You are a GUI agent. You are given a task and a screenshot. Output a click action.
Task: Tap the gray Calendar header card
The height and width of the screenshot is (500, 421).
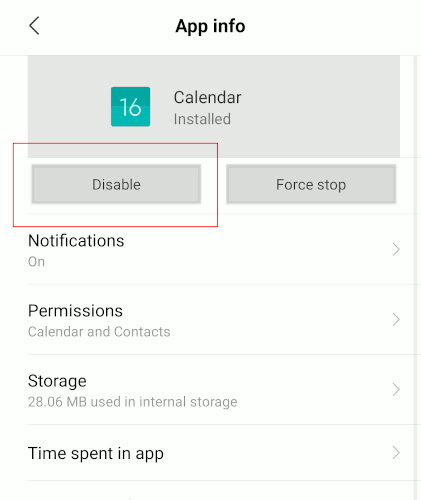coord(214,106)
